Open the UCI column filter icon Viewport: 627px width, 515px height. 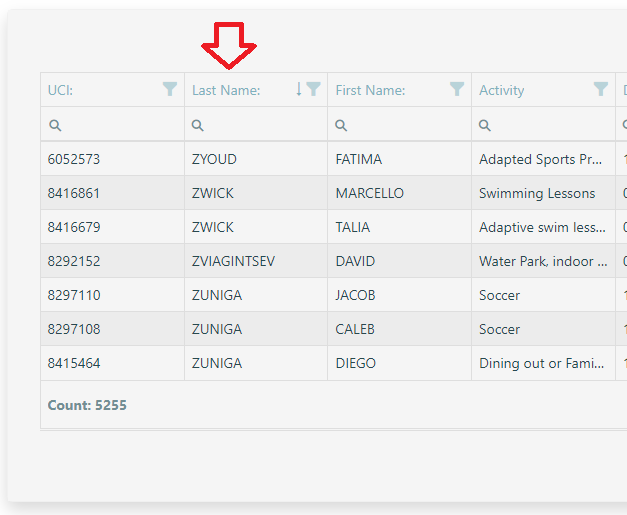170,89
